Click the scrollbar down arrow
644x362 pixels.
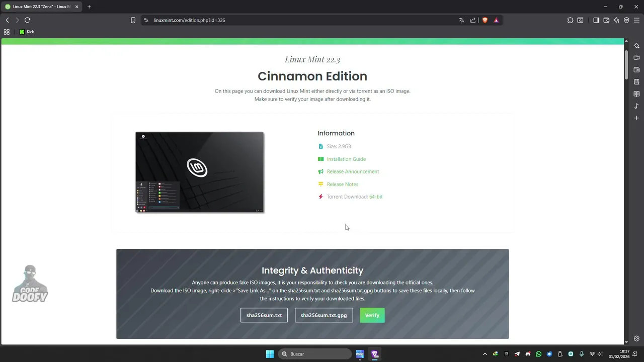pos(626,341)
